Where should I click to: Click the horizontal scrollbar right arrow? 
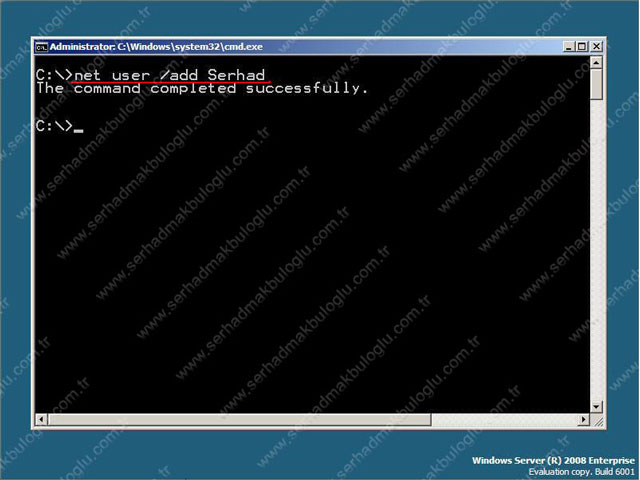[x=584, y=419]
